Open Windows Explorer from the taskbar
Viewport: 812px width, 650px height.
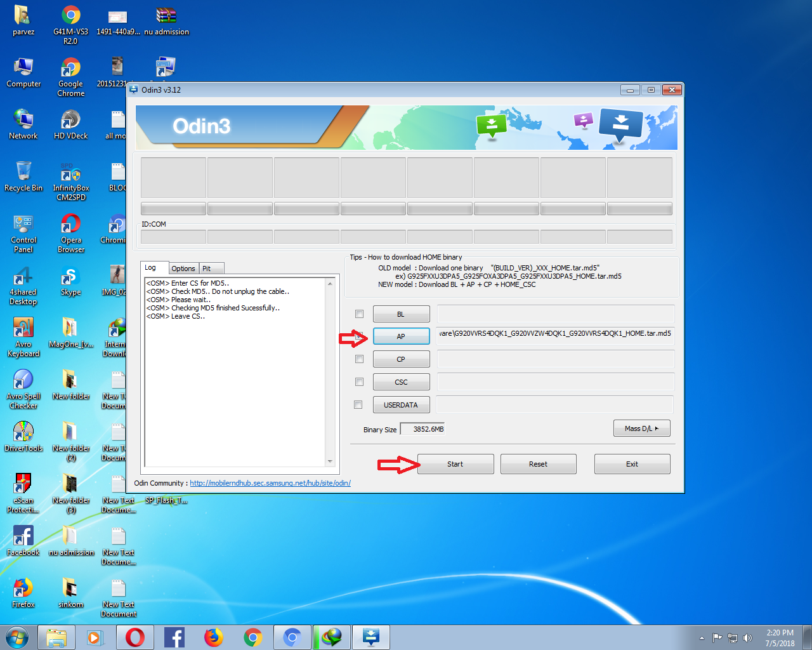(56, 637)
